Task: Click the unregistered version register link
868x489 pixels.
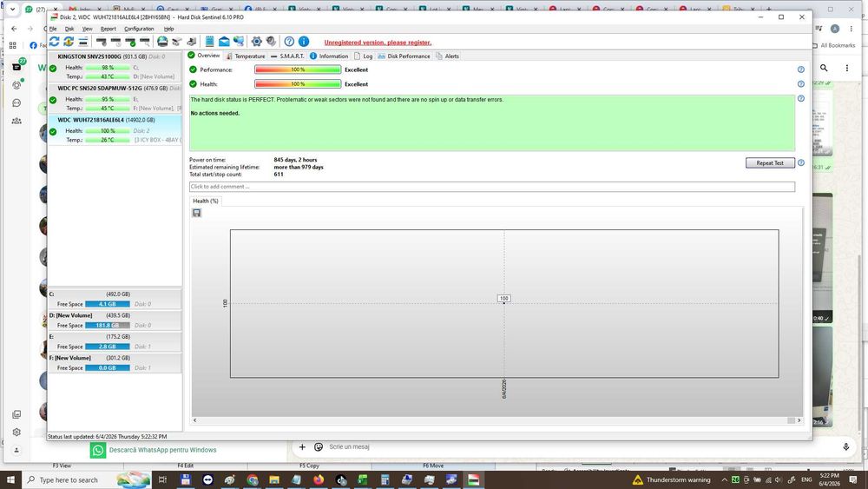Action: pyautogui.click(x=378, y=43)
